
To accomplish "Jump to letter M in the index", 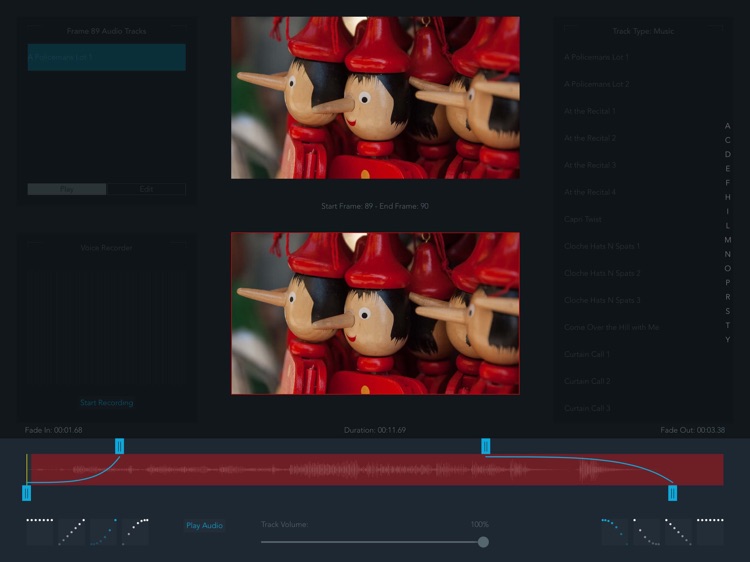I will click(x=728, y=240).
